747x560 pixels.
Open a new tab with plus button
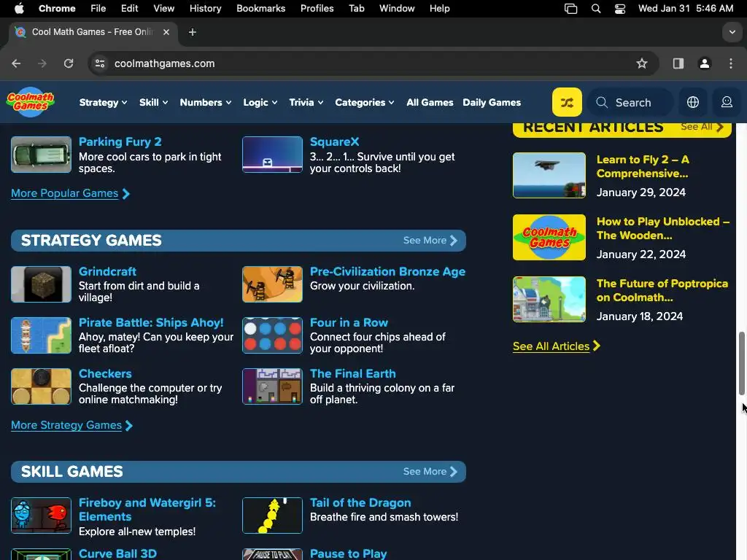click(x=193, y=32)
